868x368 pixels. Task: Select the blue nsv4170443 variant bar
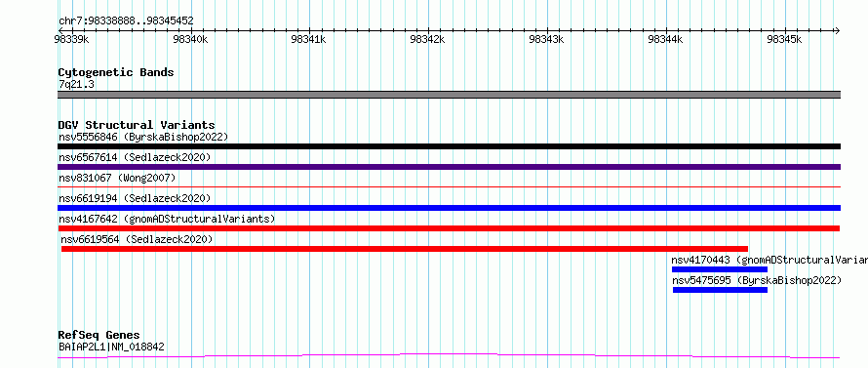(x=720, y=269)
